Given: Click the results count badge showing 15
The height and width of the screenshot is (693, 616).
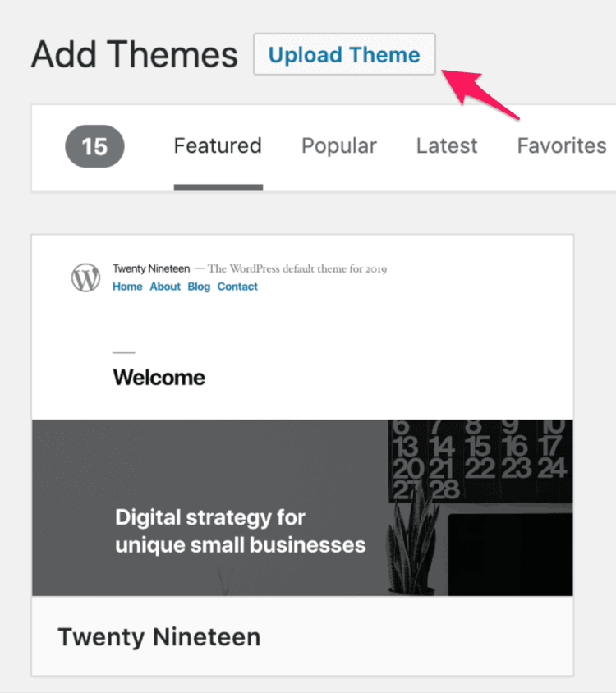Looking at the screenshot, I should pos(94,146).
